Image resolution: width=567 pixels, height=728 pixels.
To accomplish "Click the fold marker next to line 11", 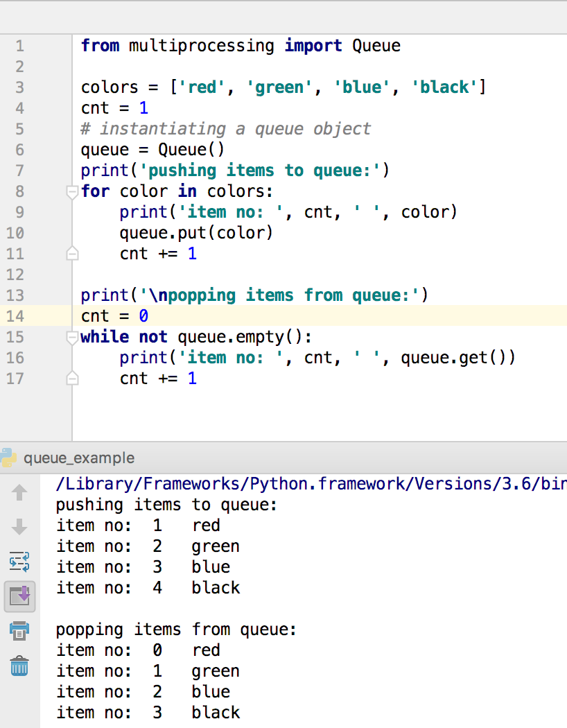I will pyautogui.click(x=71, y=254).
